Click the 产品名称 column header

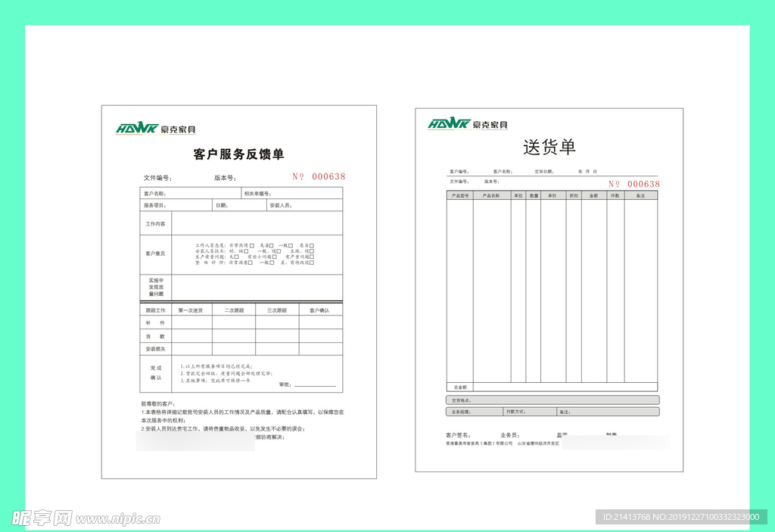tap(491, 195)
